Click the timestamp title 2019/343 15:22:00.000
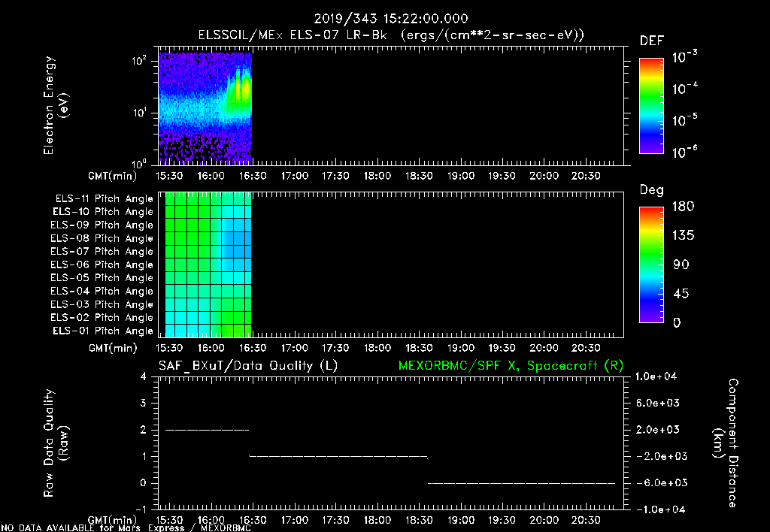This screenshot has width=770, height=532. 391,19
